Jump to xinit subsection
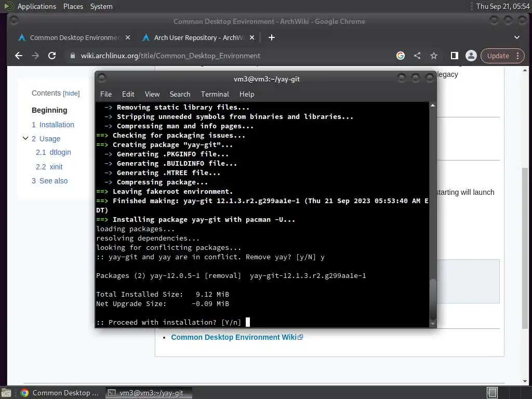 (x=49, y=167)
